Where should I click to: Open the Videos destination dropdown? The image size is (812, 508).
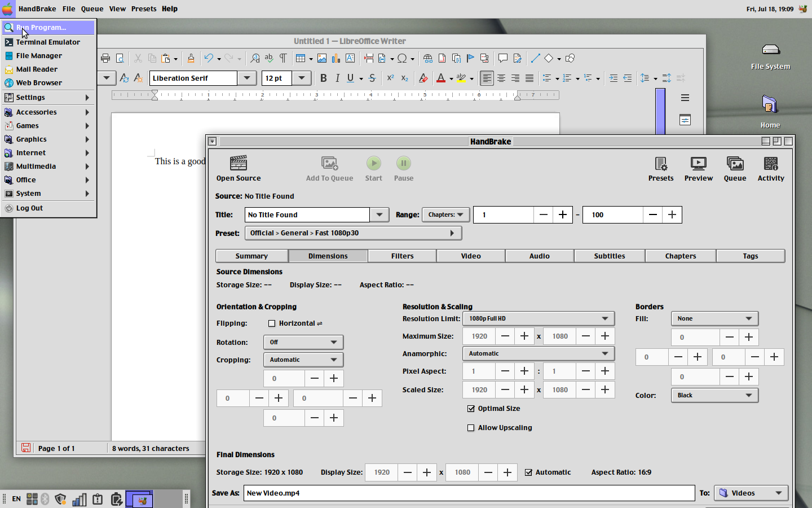coord(751,493)
